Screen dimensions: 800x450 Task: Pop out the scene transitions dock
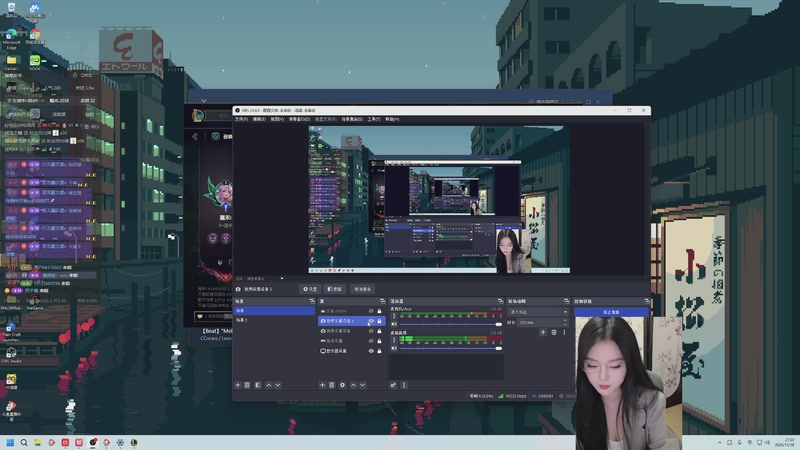(566, 302)
